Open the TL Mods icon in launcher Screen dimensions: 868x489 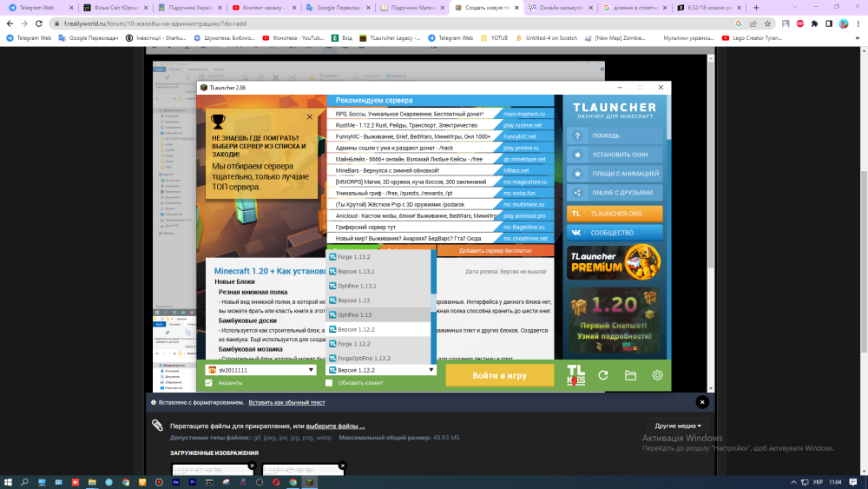[x=575, y=375]
